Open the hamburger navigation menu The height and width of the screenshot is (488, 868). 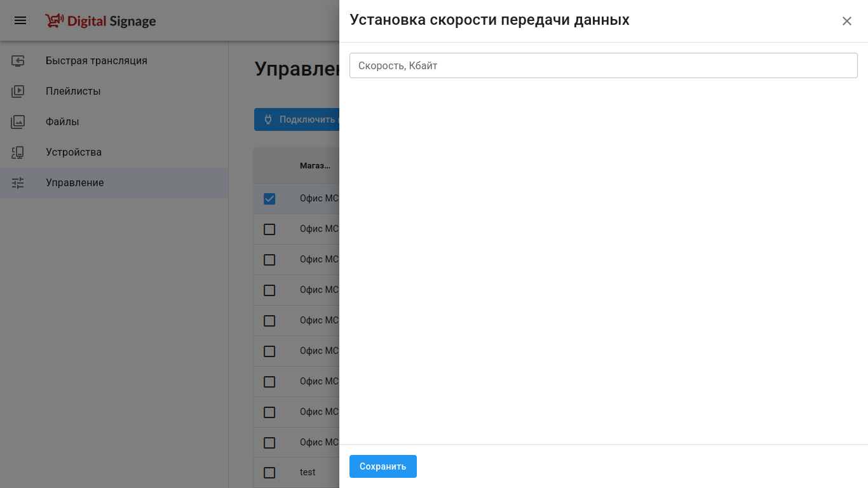[20, 20]
